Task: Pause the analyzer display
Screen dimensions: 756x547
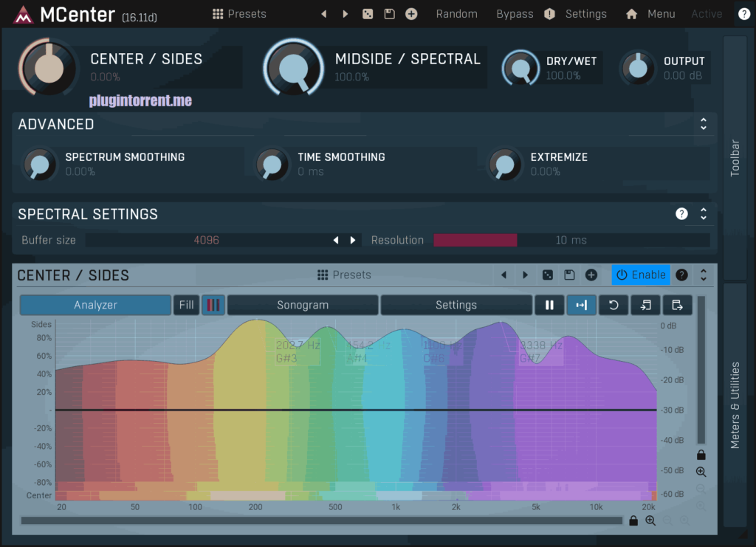Action: coord(549,305)
